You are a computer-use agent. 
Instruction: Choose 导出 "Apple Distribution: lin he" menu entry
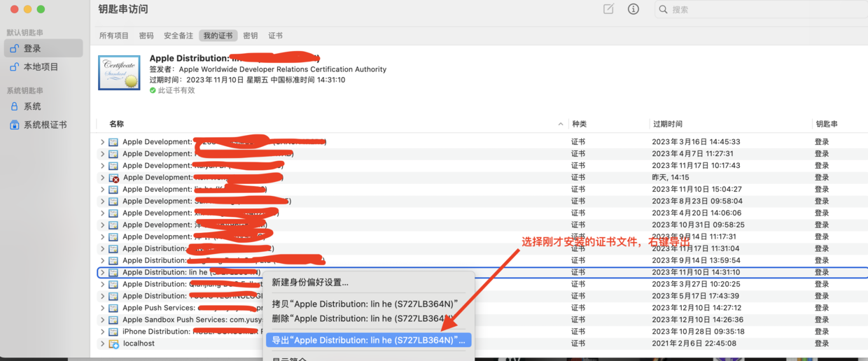click(x=368, y=340)
